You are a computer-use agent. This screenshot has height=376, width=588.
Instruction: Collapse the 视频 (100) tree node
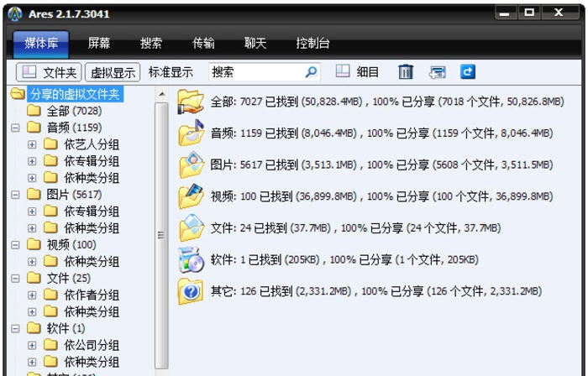15,245
